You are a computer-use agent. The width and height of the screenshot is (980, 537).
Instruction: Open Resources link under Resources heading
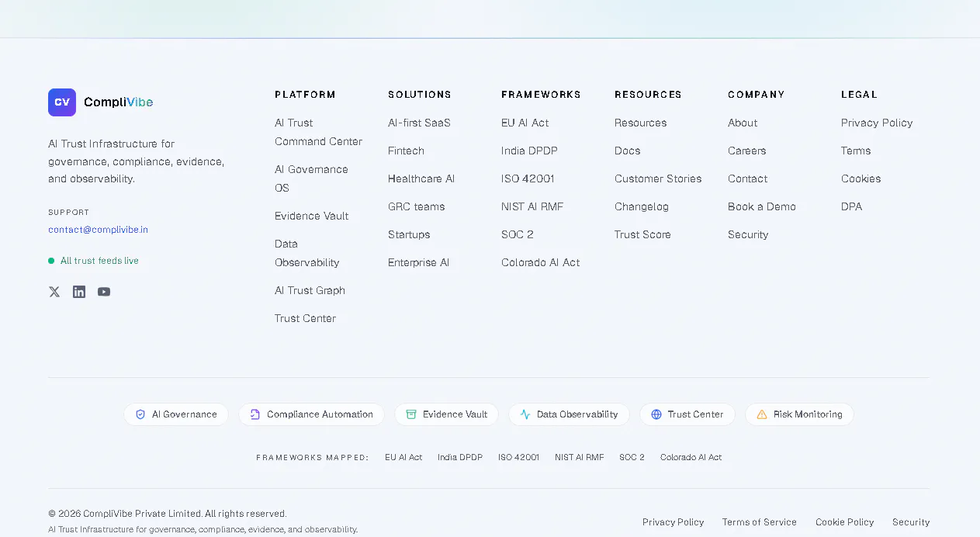click(640, 123)
